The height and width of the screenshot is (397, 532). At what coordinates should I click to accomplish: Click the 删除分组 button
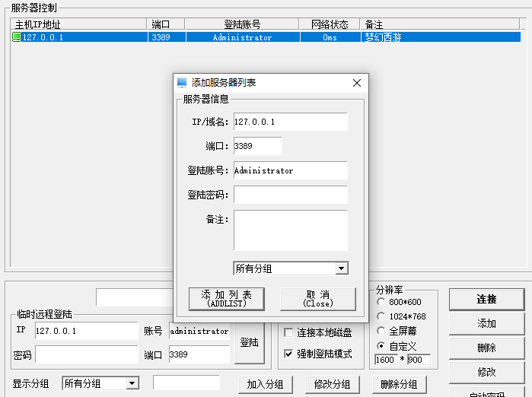point(400,385)
